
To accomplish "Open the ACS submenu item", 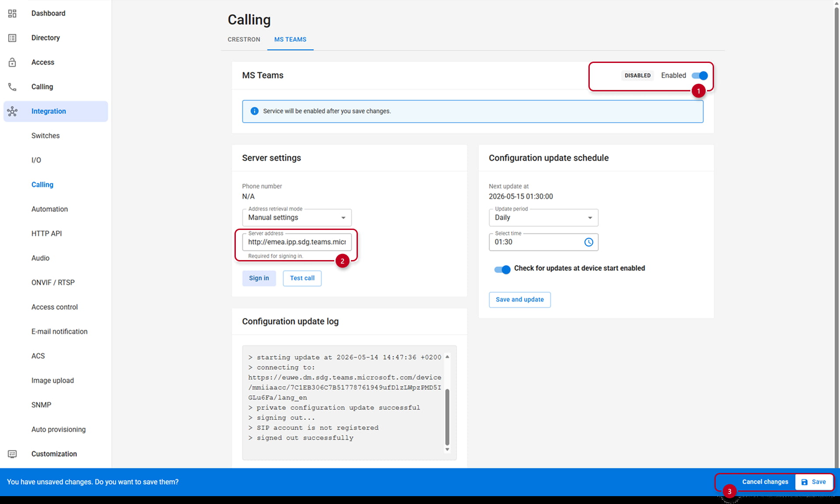I will [x=38, y=356].
